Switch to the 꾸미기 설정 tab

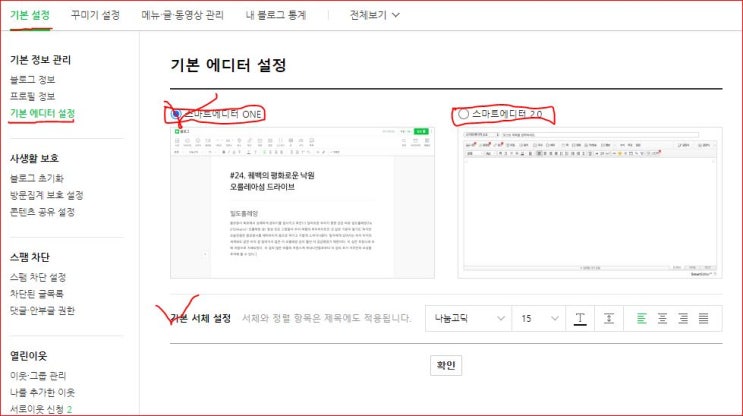[95, 15]
